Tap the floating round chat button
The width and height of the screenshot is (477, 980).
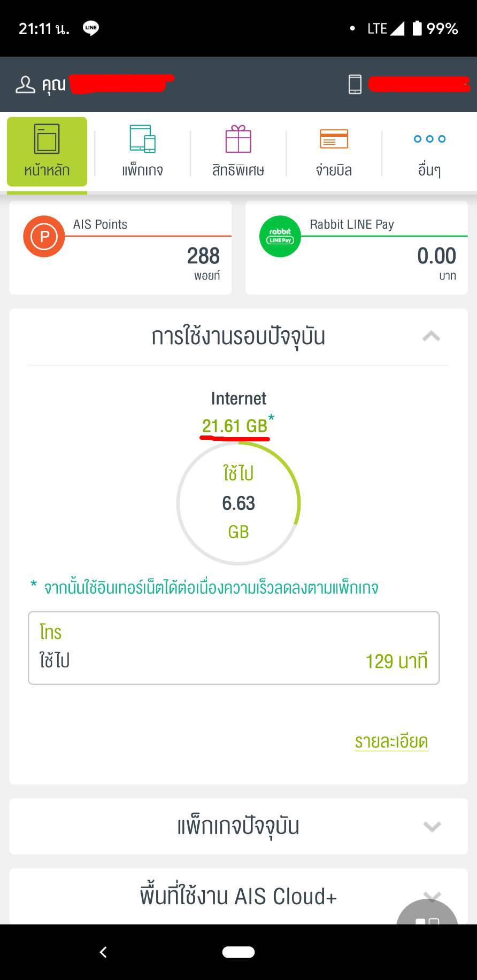[x=427, y=912]
